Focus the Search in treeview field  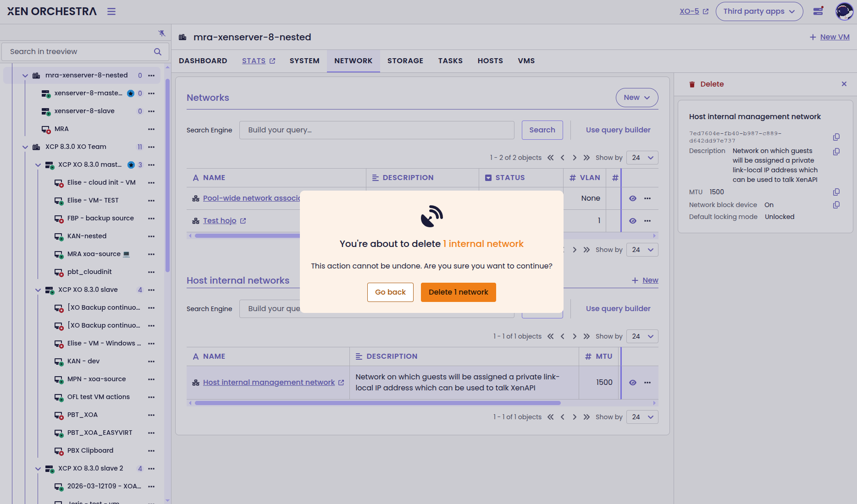(80, 52)
